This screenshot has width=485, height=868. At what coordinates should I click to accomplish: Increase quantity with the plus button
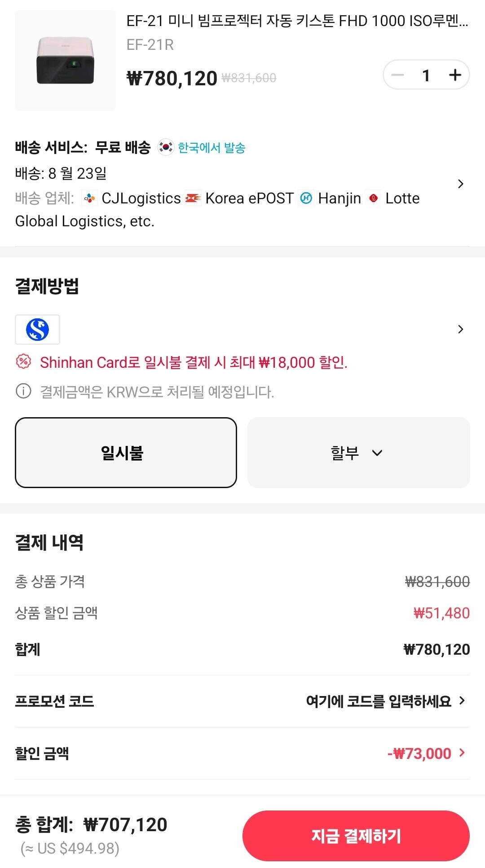(455, 75)
